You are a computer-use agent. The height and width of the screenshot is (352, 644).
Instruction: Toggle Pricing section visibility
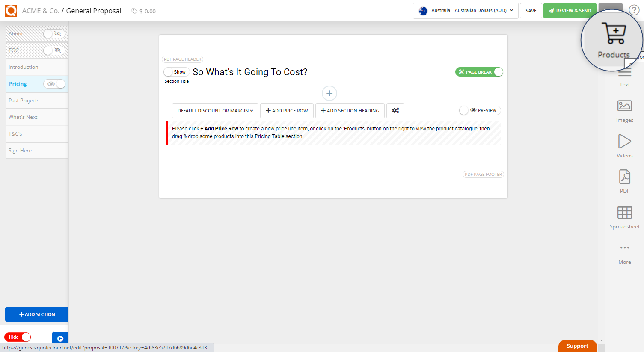54,84
